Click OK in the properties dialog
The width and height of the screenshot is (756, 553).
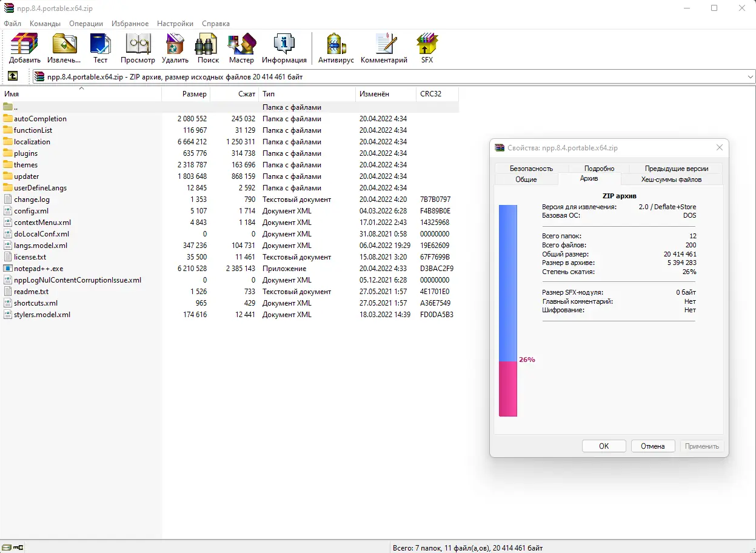[x=604, y=446]
